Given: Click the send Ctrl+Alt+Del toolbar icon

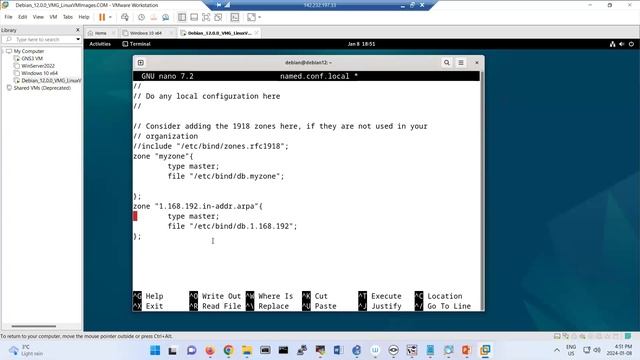Looking at the screenshot, I should 125,17.
